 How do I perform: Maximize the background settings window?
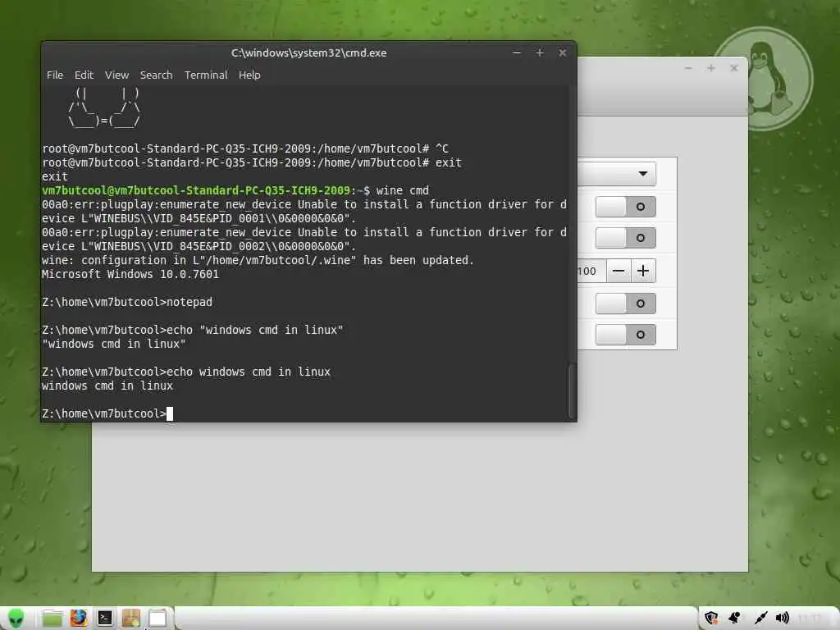coord(711,68)
